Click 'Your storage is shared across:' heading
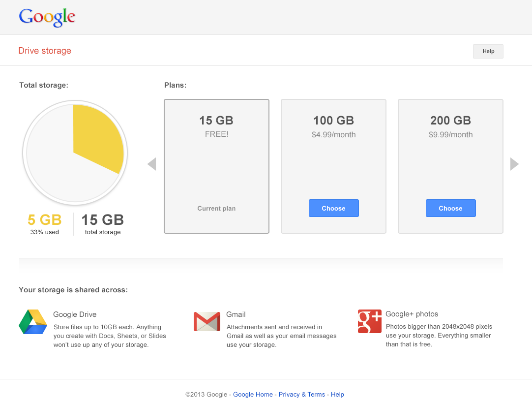This screenshot has height=403, width=532. (x=73, y=290)
